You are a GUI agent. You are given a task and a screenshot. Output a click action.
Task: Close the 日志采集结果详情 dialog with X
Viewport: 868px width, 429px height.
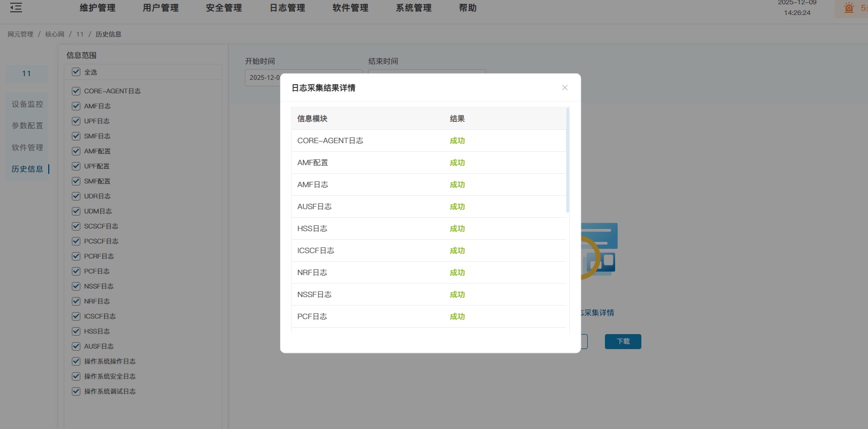(x=565, y=87)
